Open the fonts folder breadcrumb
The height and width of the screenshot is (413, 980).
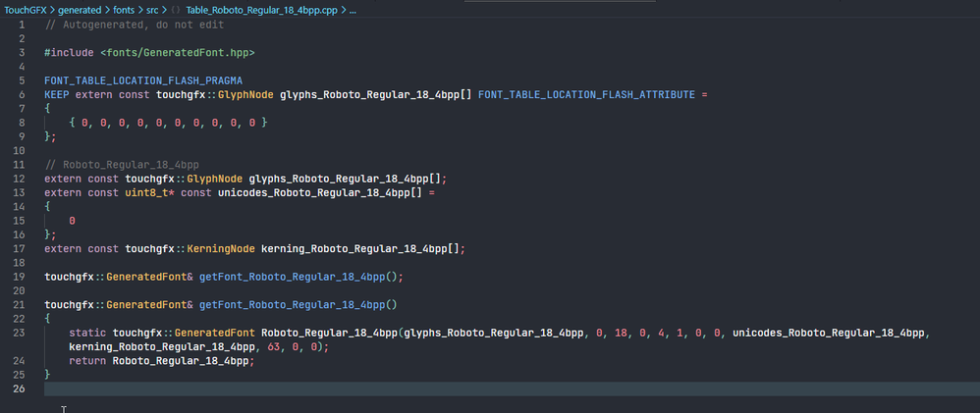point(124,11)
